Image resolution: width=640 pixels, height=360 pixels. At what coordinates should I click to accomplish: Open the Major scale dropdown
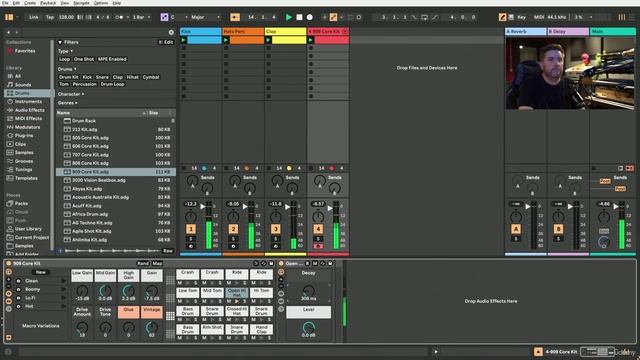(206, 17)
